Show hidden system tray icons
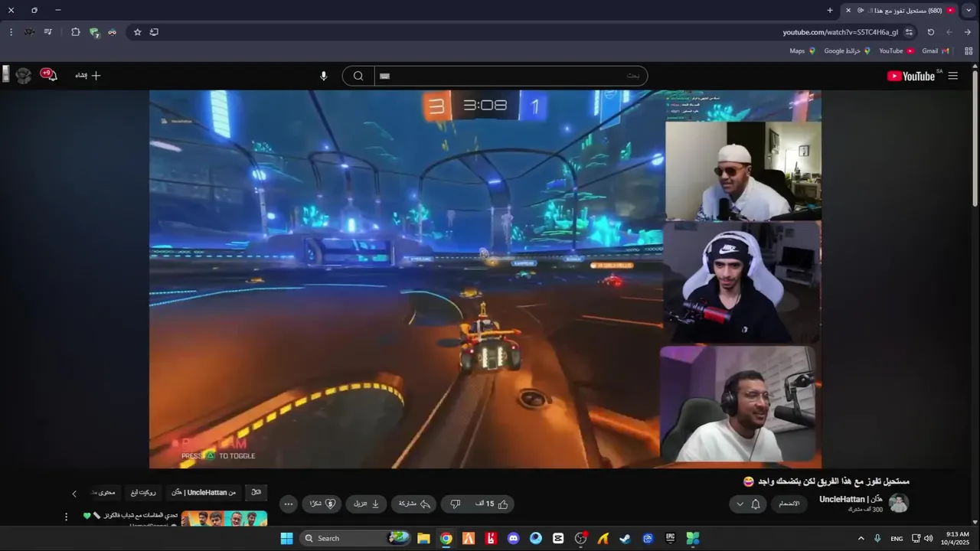Screen dimensions: 980x551 861,538
